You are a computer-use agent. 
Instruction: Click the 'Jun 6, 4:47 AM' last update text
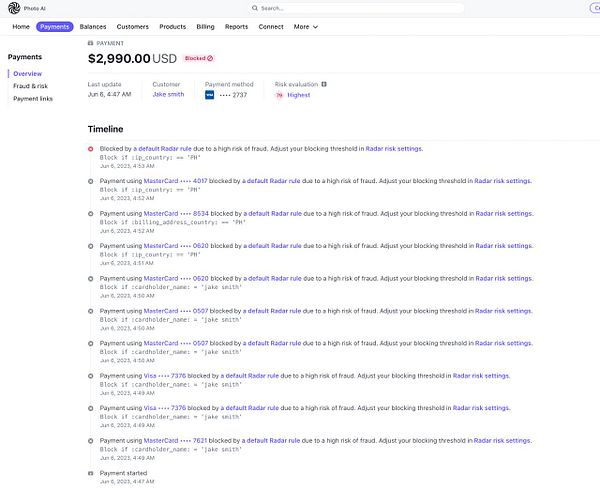tap(109, 95)
